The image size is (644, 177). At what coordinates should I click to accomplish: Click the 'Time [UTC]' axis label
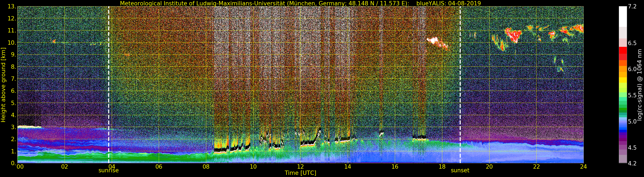click(x=300, y=173)
